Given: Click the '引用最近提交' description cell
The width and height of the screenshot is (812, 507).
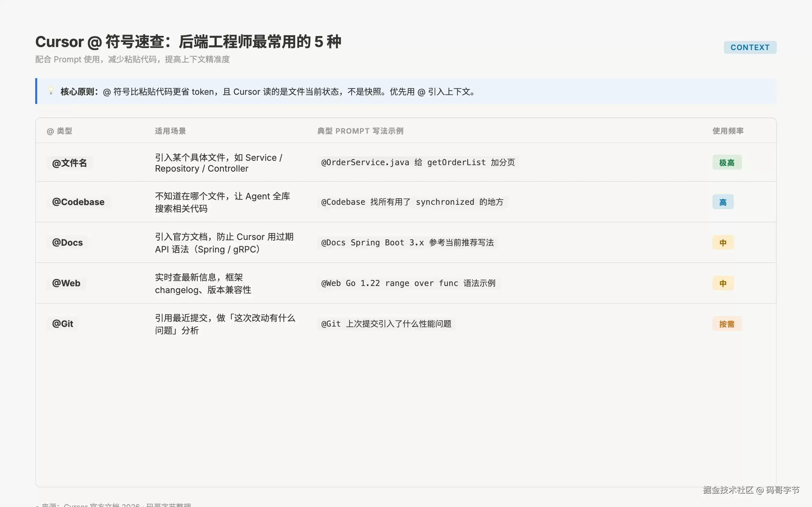Looking at the screenshot, I should pyautogui.click(x=225, y=324).
